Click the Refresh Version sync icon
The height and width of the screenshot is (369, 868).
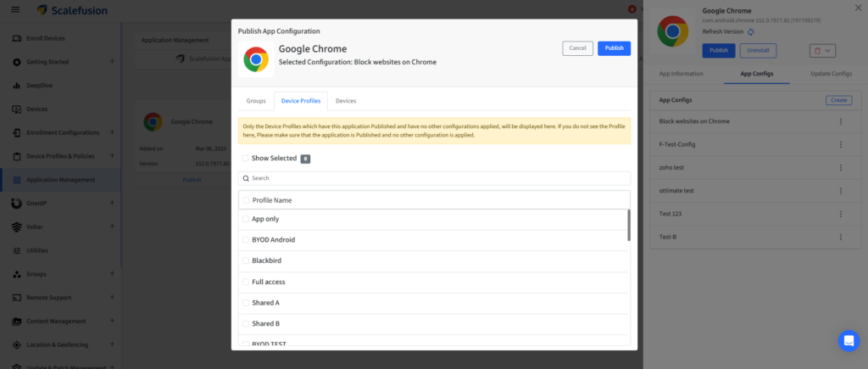751,31
